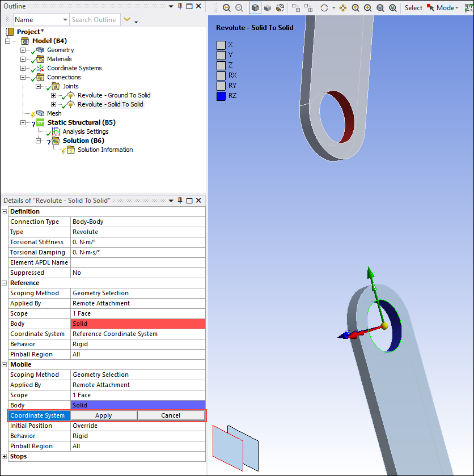Click the Initial Position Override value

pyautogui.click(x=138, y=426)
